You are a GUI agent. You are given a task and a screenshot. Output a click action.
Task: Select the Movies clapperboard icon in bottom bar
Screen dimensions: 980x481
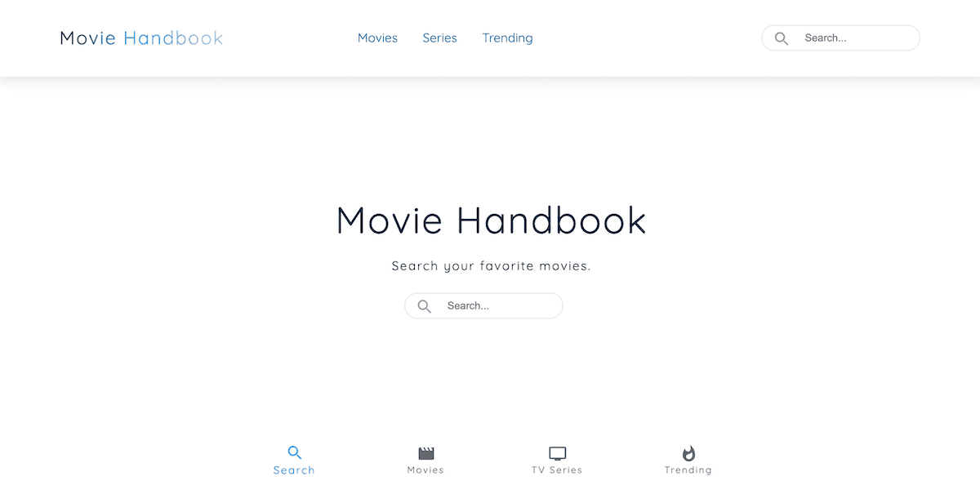point(426,453)
